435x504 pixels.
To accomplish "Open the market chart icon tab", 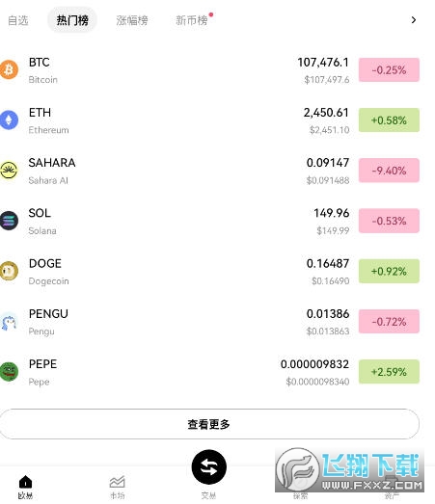I will pos(117,482).
